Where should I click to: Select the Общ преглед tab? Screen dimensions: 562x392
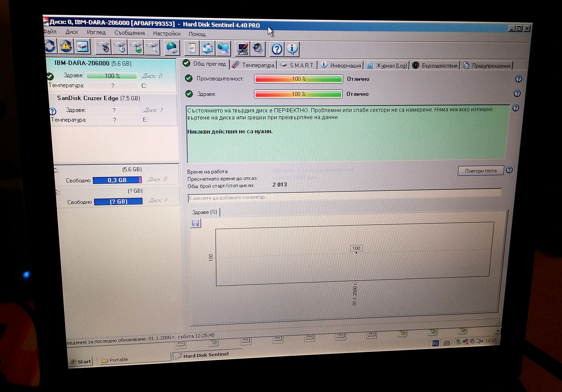click(x=205, y=64)
